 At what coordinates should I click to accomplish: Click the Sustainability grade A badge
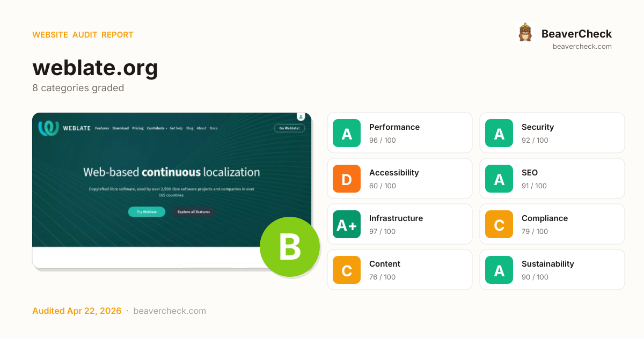pyautogui.click(x=499, y=270)
